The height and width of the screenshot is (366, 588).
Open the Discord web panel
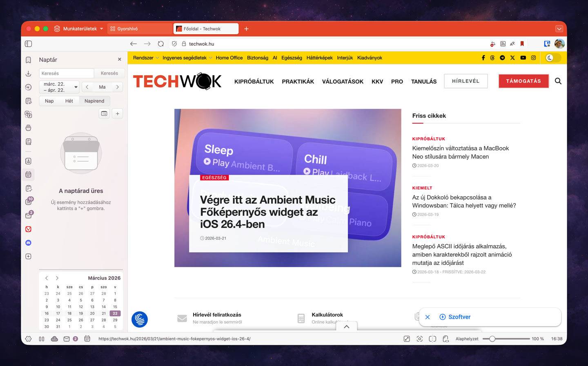coord(28,243)
